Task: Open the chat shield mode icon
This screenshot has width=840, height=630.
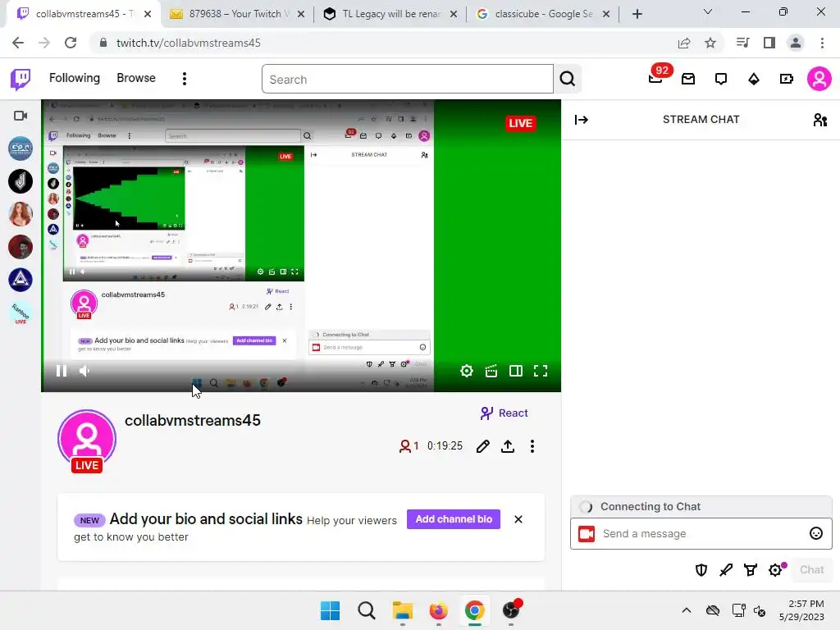Action: point(701,570)
